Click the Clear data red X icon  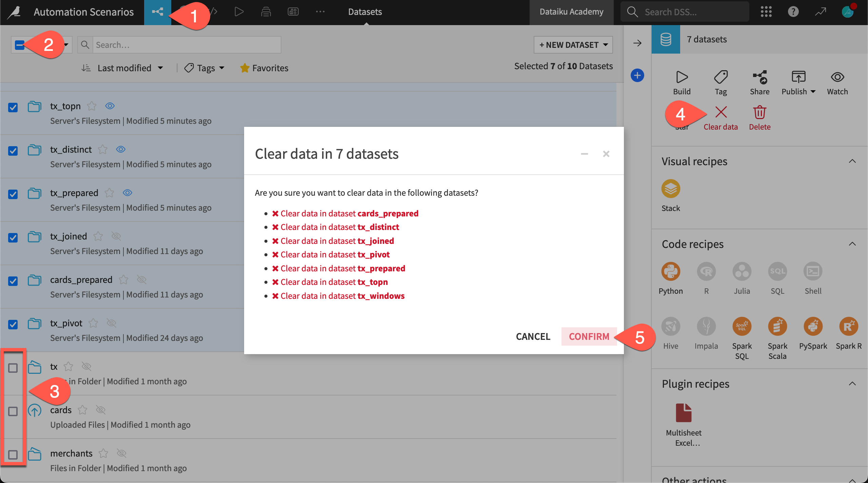721,112
